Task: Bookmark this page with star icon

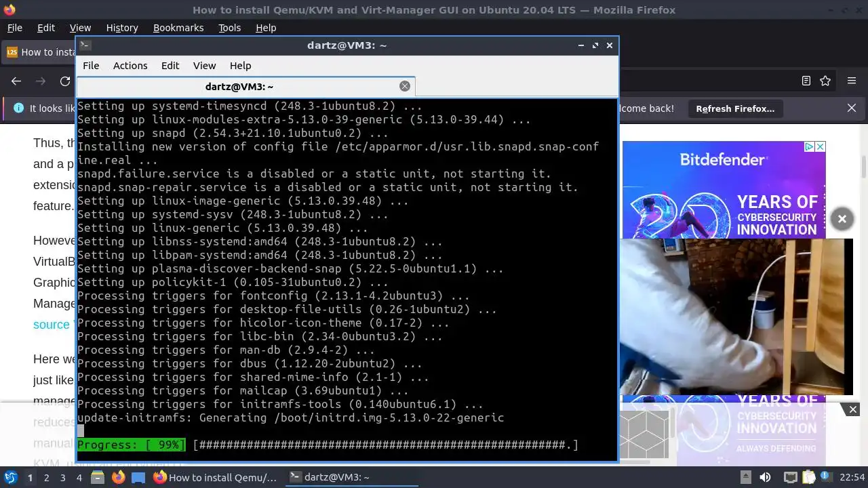Action: [x=825, y=81]
